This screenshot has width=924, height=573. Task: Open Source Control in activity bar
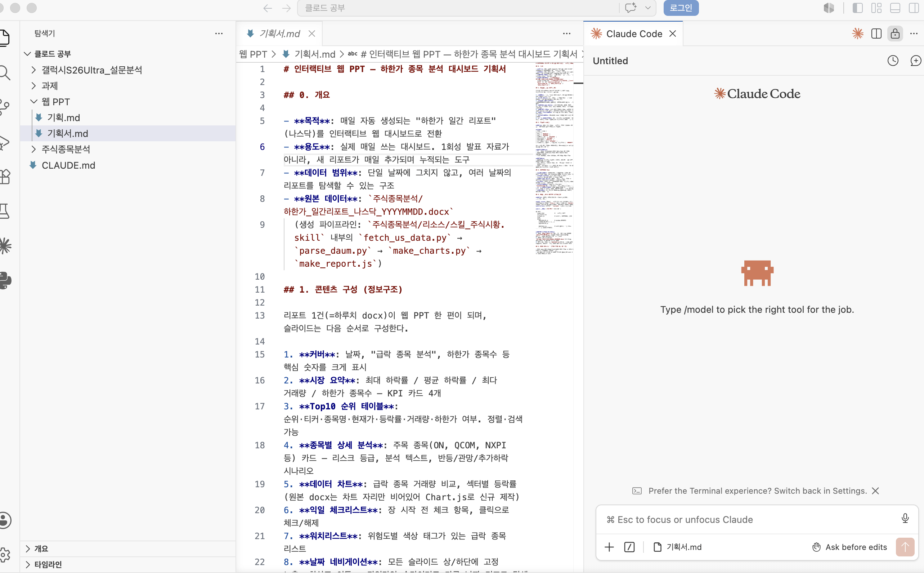pos(4,107)
